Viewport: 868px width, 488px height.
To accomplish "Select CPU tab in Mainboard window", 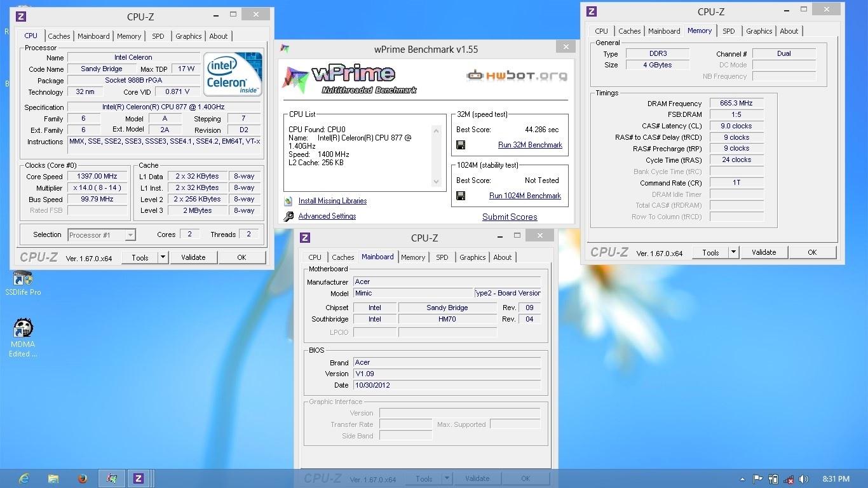I will (x=315, y=257).
